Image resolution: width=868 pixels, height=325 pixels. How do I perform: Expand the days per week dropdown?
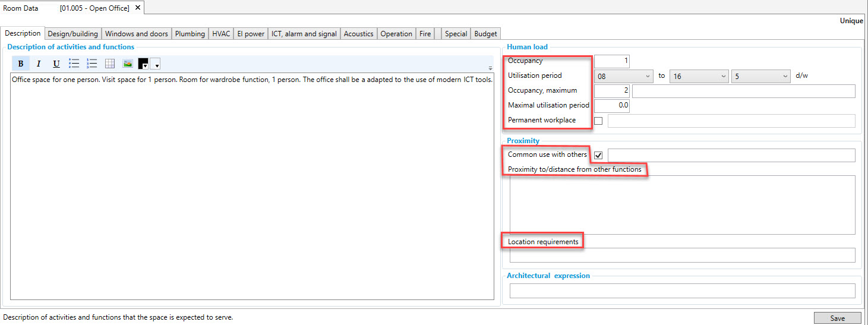[761, 77]
